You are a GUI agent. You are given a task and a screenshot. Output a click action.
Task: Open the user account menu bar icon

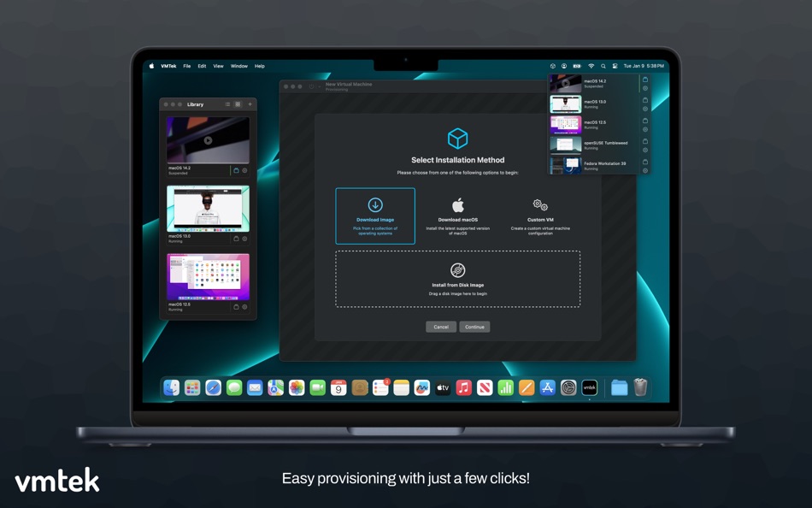(x=564, y=66)
